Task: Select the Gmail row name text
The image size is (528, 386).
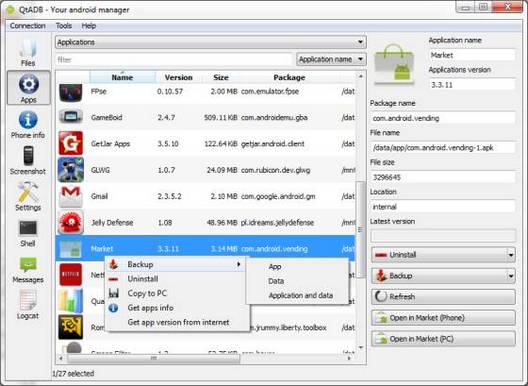Action: point(99,196)
